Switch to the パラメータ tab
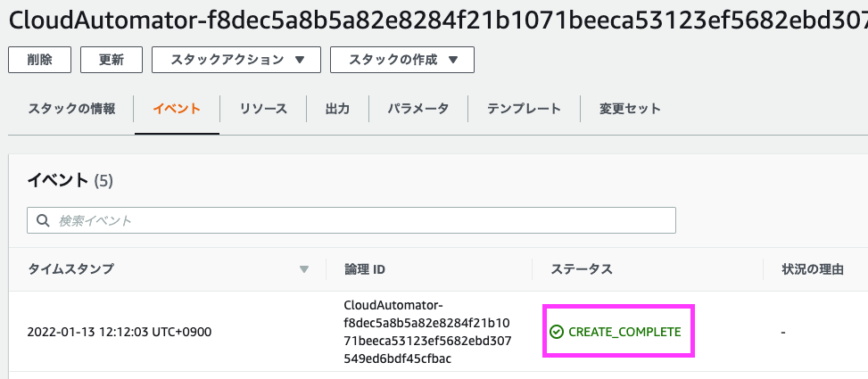The width and height of the screenshot is (868, 379). point(418,109)
